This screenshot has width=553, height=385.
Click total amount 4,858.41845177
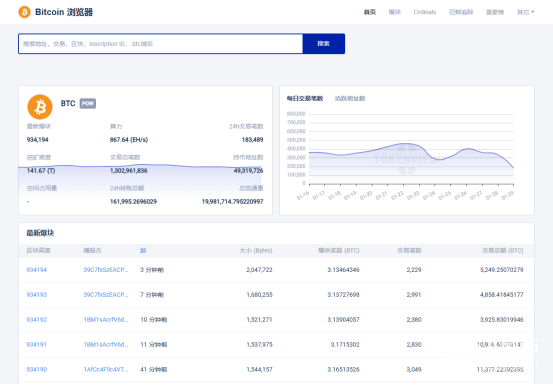[x=502, y=295]
